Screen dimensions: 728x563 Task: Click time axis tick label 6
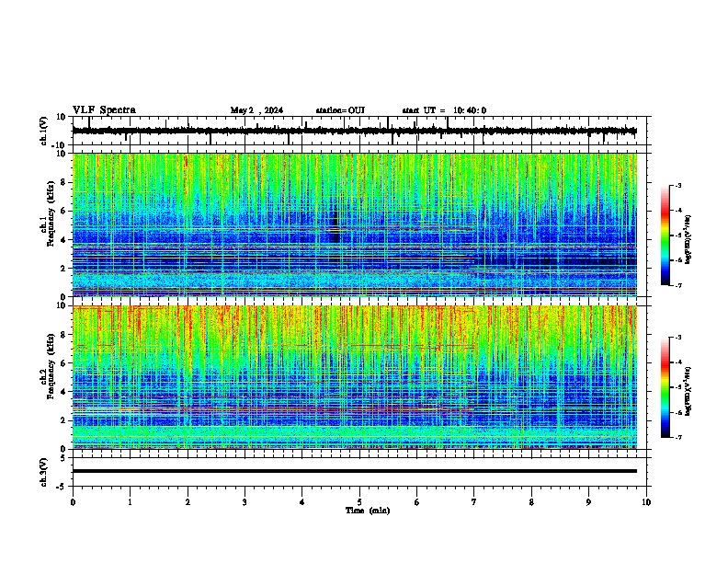click(x=416, y=502)
